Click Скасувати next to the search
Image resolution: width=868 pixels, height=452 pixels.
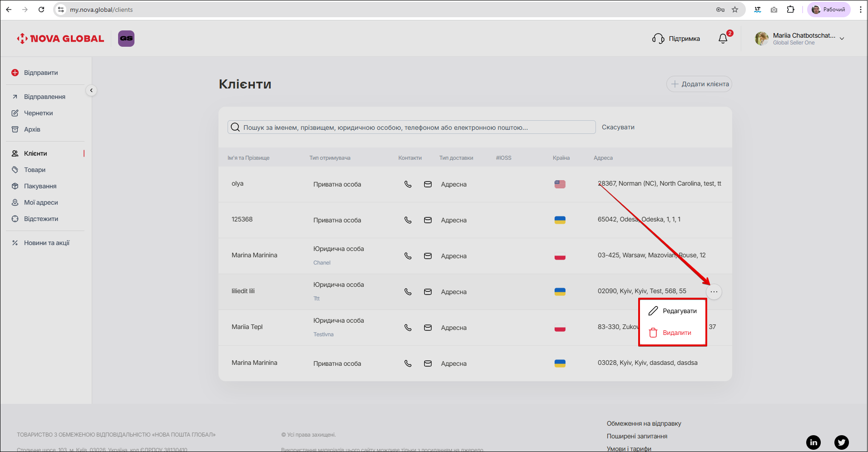pyautogui.click(x=618, y=127)
